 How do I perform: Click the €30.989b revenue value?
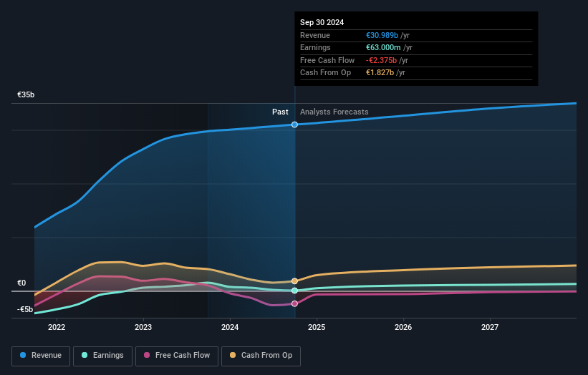pyautogui.click(x=382, y=35)
